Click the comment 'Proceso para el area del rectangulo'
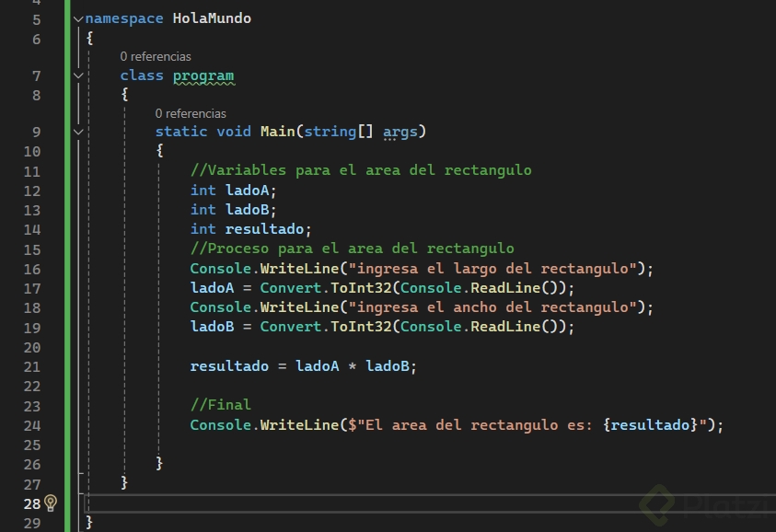 (352, 249)
